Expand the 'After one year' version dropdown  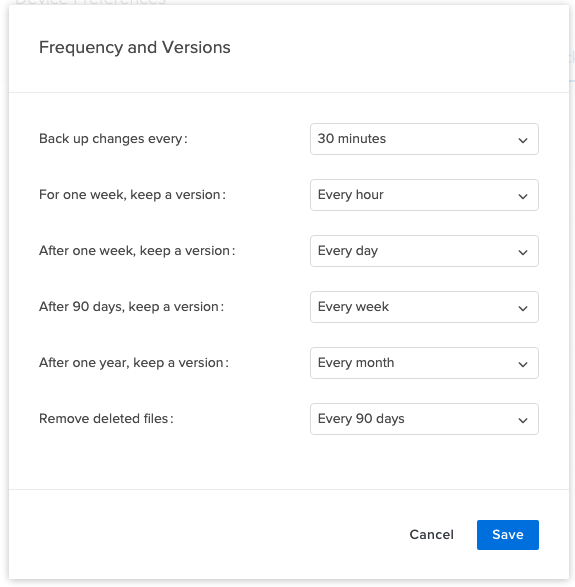point(424,363)
